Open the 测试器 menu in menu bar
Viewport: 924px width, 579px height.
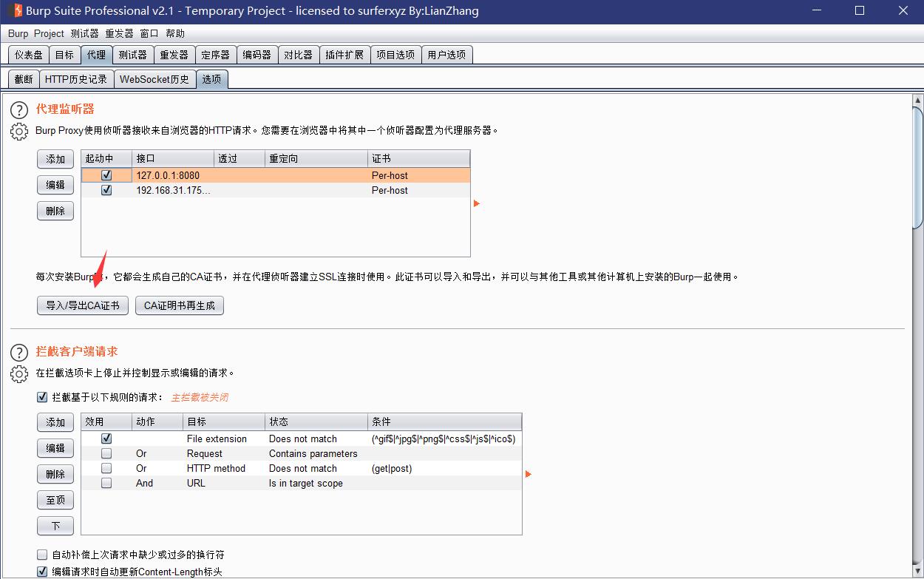84,33
